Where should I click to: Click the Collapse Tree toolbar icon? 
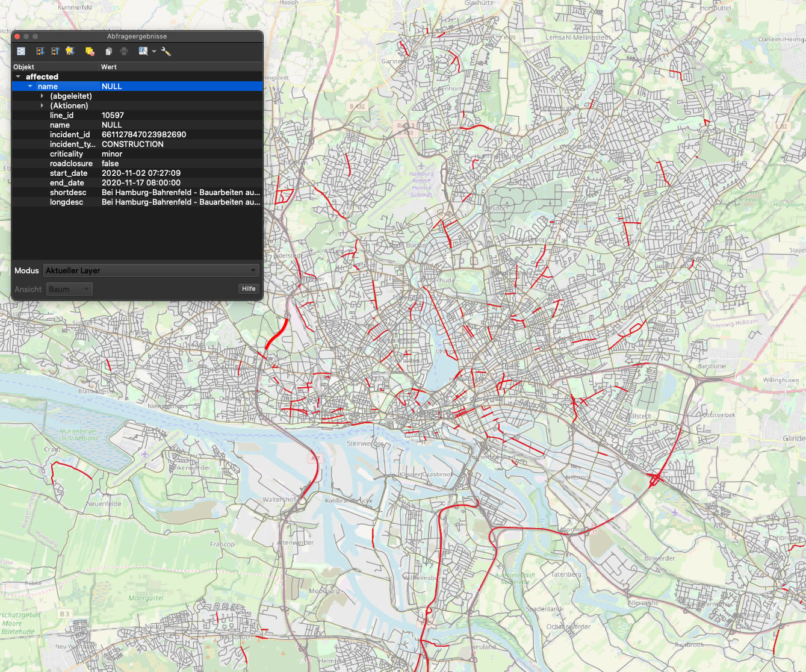point(55,51)
